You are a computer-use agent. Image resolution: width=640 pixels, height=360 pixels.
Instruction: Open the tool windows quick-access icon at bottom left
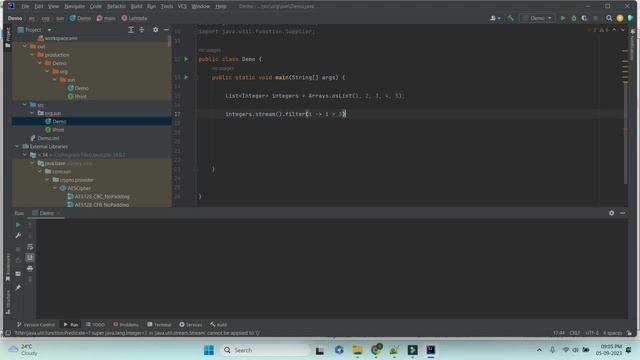point(7,333)
